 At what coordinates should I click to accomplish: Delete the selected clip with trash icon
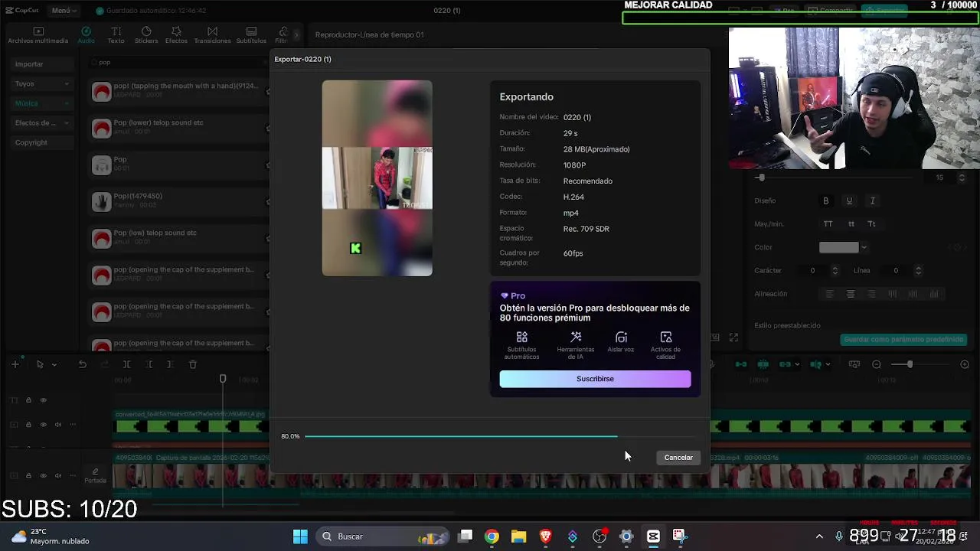pyautogui.click(x=193, y=365)
